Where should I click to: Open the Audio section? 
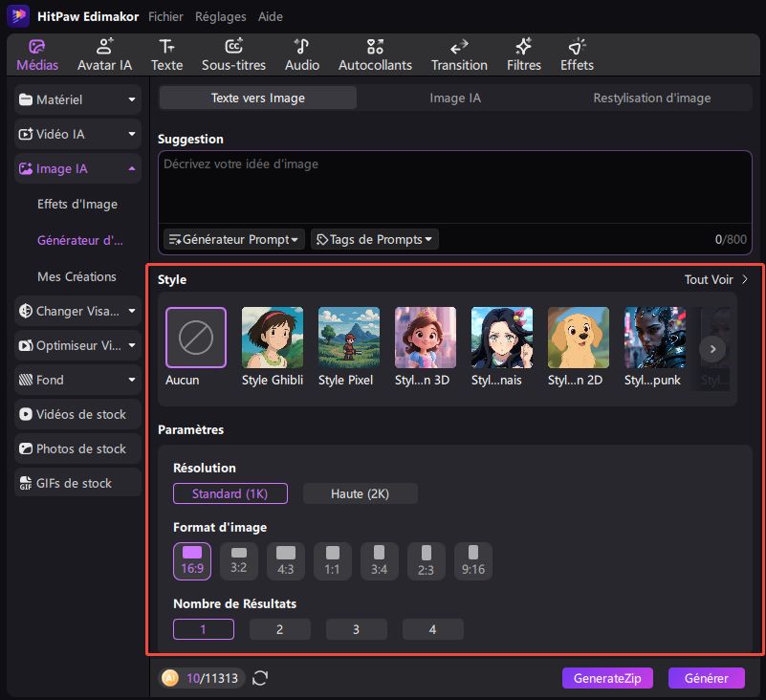coord(302,55)
